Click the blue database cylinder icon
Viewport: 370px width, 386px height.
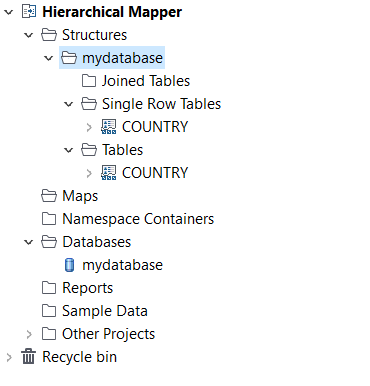69,265
